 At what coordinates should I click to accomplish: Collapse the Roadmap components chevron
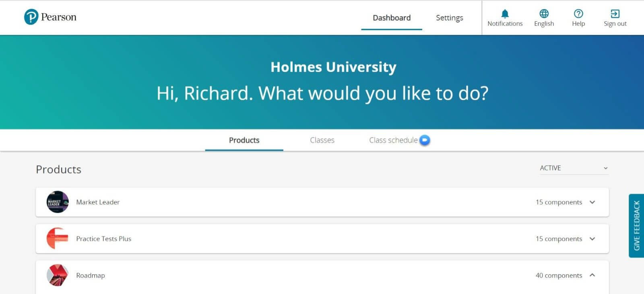click(x=592, y=275)
